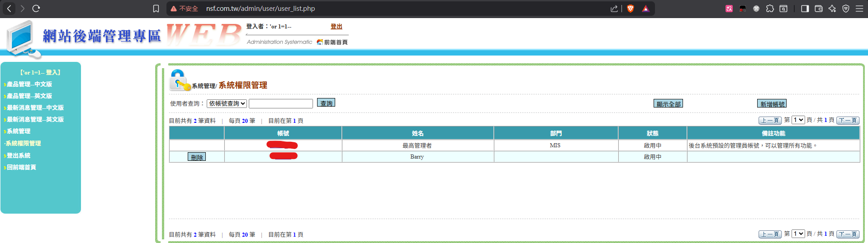Open the VPN shield icon
Image resolution: width=868 pixels, height=243 pixels.
coord(845,9)
